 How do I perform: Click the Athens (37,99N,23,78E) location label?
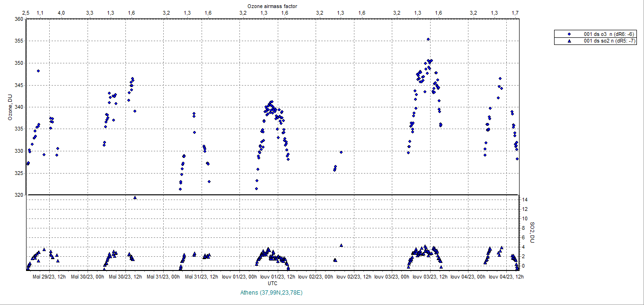271,293
